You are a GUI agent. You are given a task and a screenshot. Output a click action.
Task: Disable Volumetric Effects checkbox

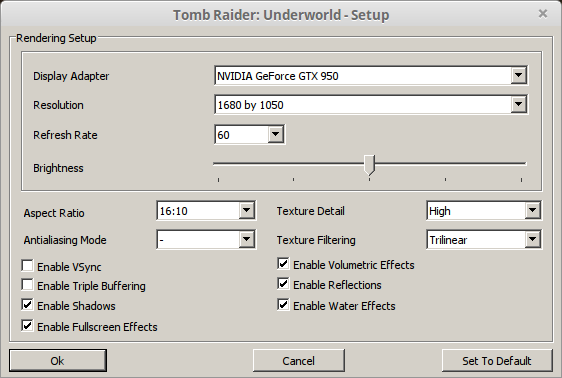(283, 264)
